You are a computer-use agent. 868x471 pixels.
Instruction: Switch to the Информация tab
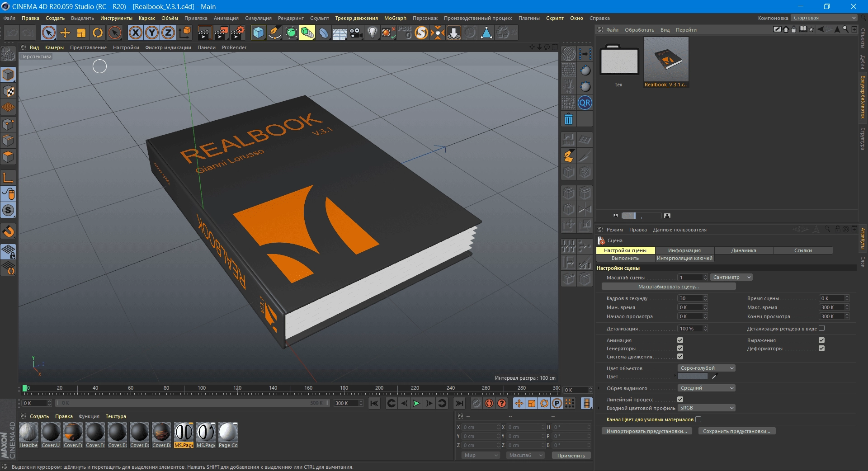684,250
